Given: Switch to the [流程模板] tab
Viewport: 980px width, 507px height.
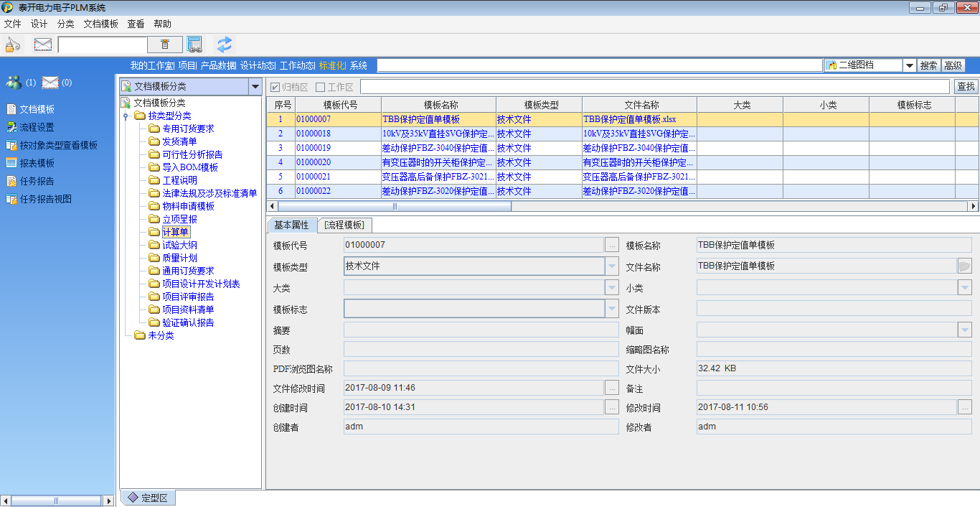Looking at the screenshot, I should 344,225.
